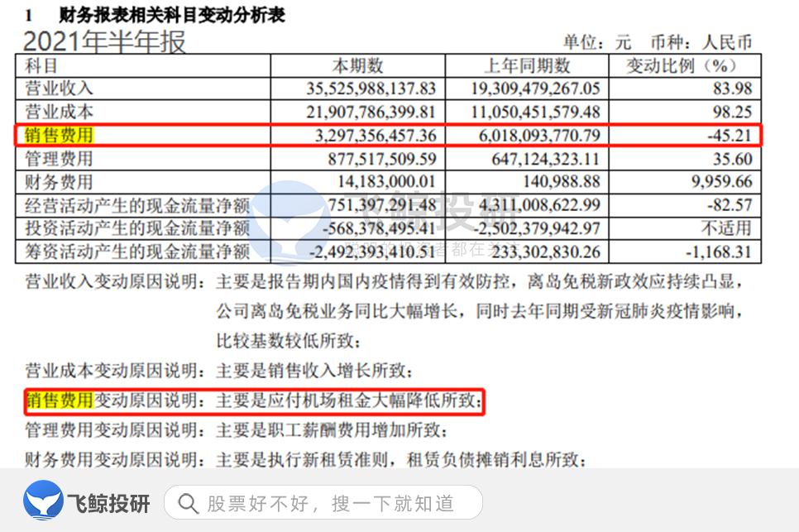Click the 财务报表相关科目变动分析表 title
799x532 pixels.
coord(172,15)
